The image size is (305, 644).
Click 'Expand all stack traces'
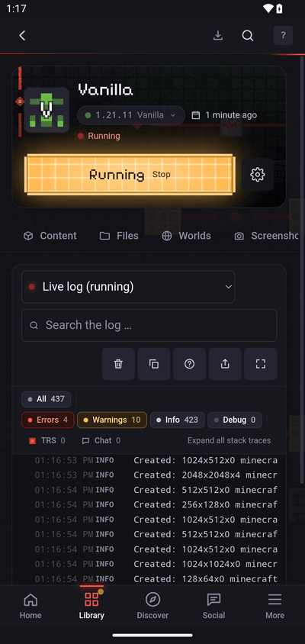tap(229, 441)
